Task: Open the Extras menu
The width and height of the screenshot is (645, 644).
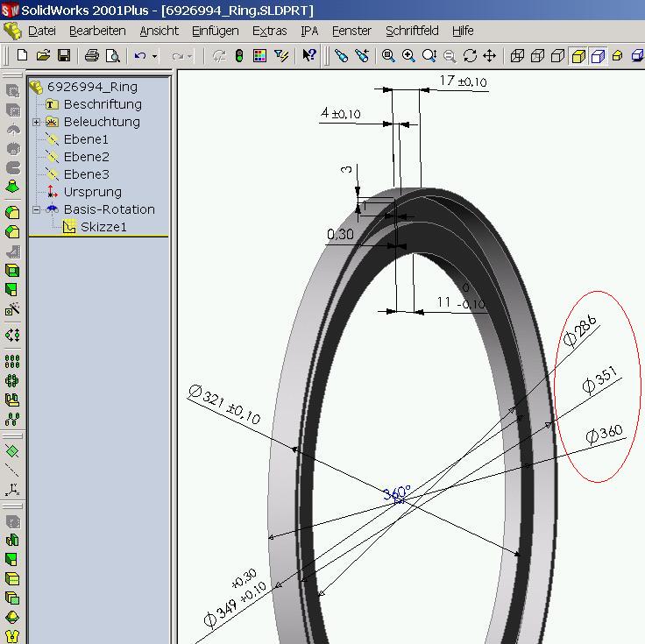Action: 269,31
